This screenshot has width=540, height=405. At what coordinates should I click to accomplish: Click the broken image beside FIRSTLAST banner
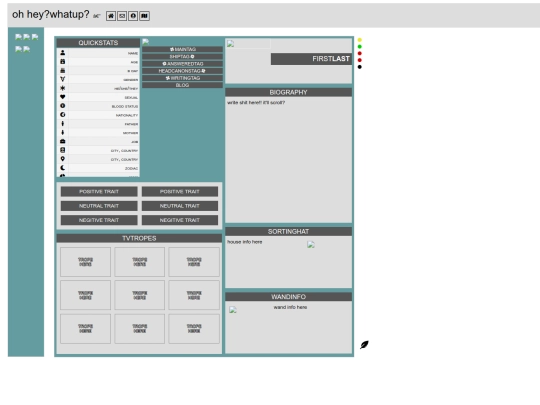tap(230, 43)
